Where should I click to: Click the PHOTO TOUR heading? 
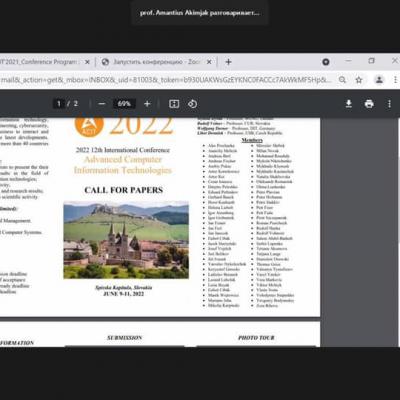(256, 338)
